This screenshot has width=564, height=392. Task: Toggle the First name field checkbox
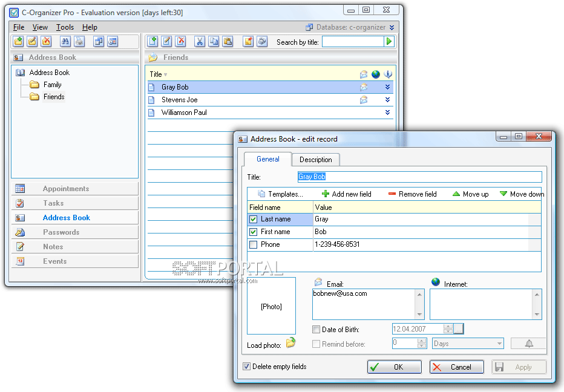point(253,232)
